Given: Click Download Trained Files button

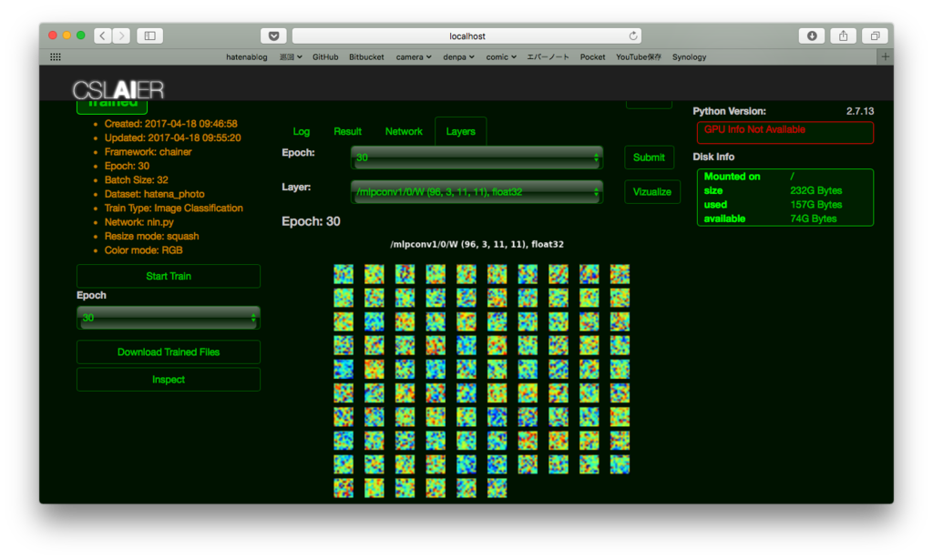Looking at the screenshot, I should (169, 351).
